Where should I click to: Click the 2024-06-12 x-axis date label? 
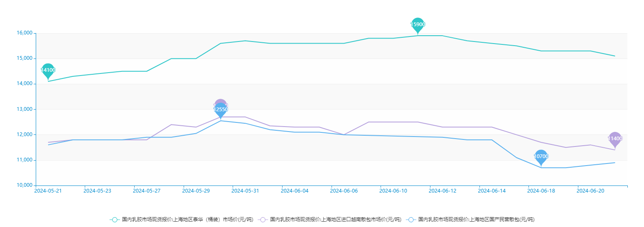pyautogui.click(x=442, y=191)
